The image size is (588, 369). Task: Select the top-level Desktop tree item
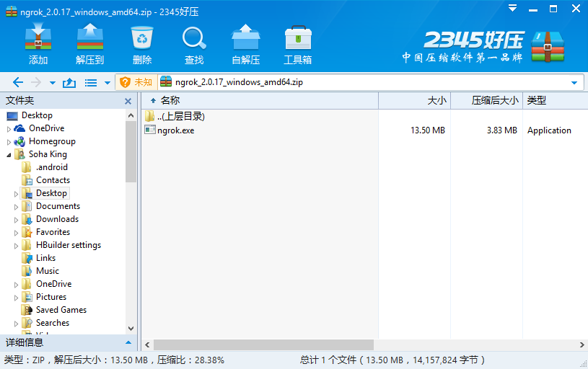[37, 115]
